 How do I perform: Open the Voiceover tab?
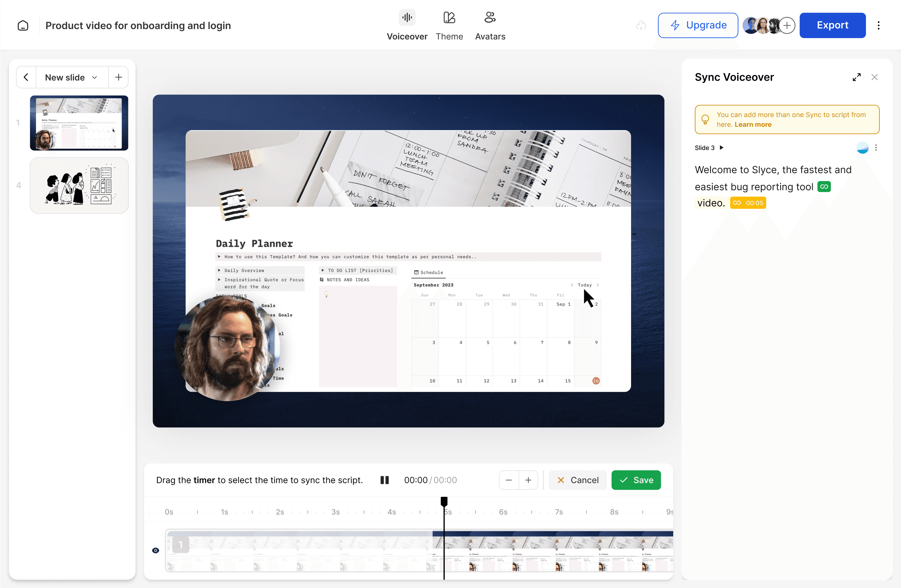click(x=407, y=25)
